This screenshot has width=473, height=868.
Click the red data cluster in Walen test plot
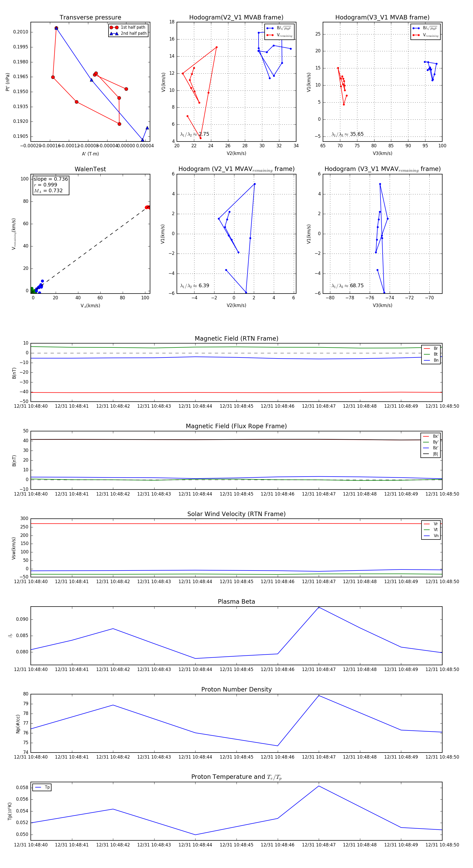click(147, 207)
